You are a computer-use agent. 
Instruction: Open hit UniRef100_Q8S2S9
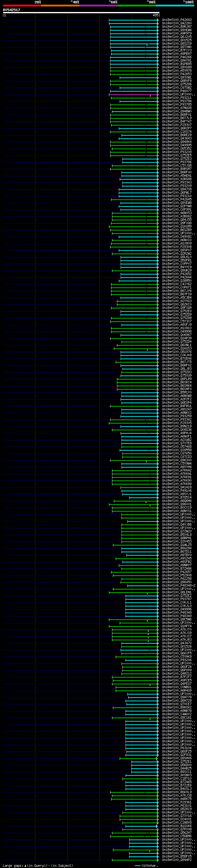tap(177, 44)
